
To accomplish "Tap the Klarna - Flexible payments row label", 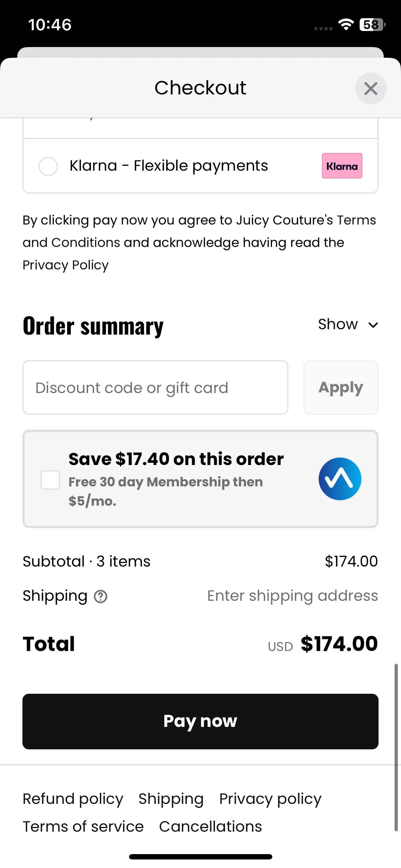I will point(169,166).
